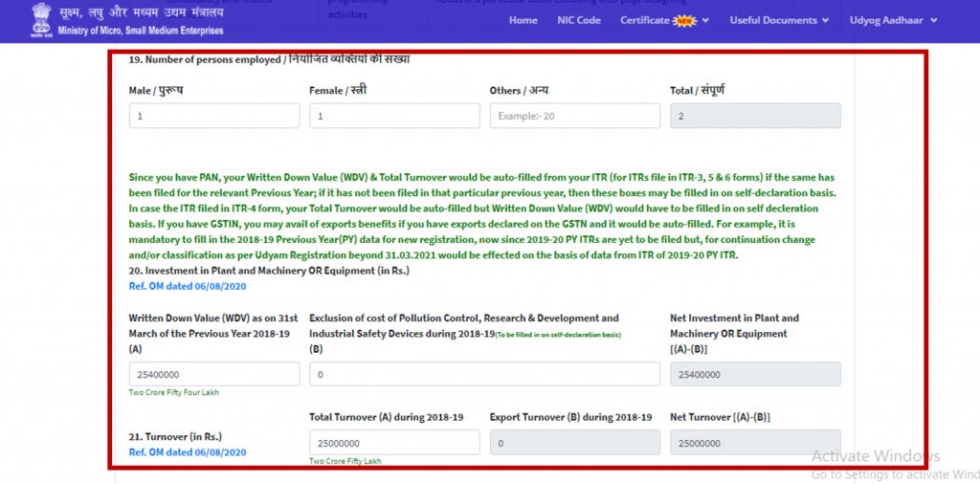Open Ref. OM link under Investment section

(x=188, y=286)
